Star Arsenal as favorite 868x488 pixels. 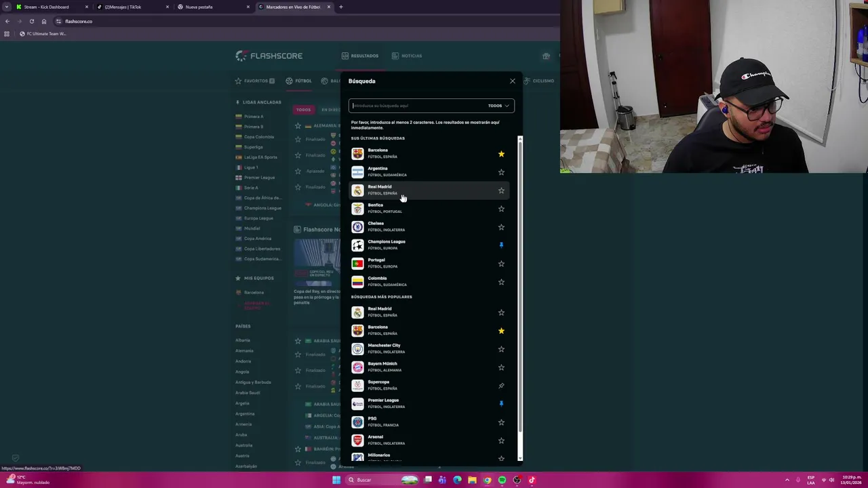click(x=501, y=441)
